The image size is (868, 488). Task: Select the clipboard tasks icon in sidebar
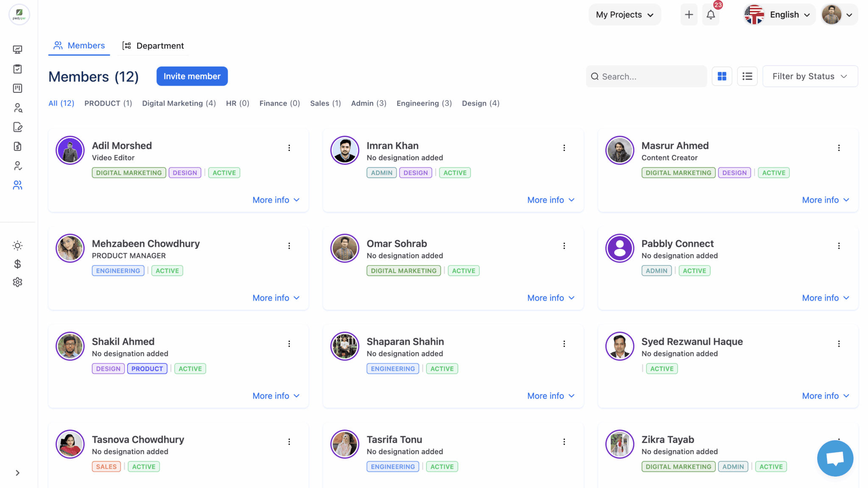point(17,68)
